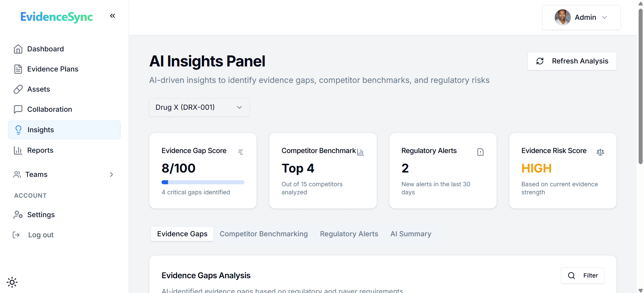Click the page vertical scrollbar

click(640, 87)
